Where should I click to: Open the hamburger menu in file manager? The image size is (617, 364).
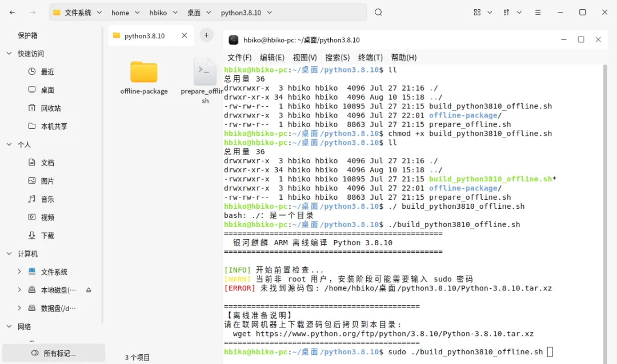pyautogui.click(x=538, y=13)
